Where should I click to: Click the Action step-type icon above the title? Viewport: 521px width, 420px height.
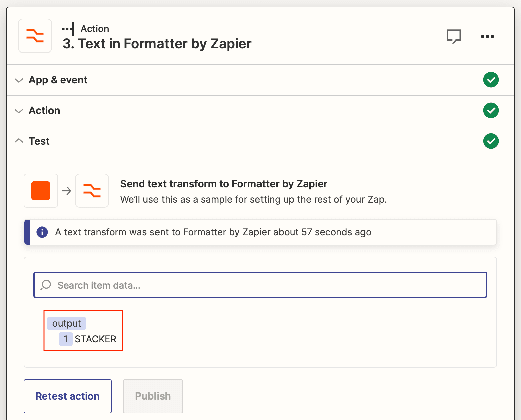[69, 29]
